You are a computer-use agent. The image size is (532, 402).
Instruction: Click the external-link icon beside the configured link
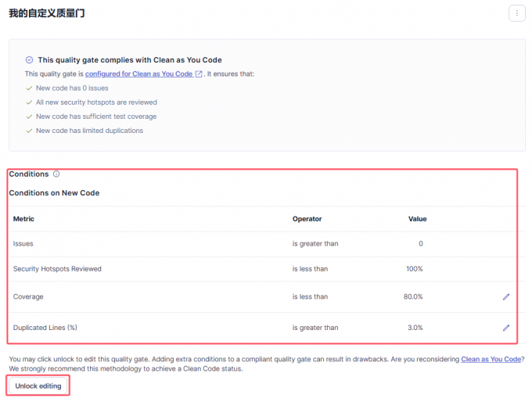[x=199, y=74]
